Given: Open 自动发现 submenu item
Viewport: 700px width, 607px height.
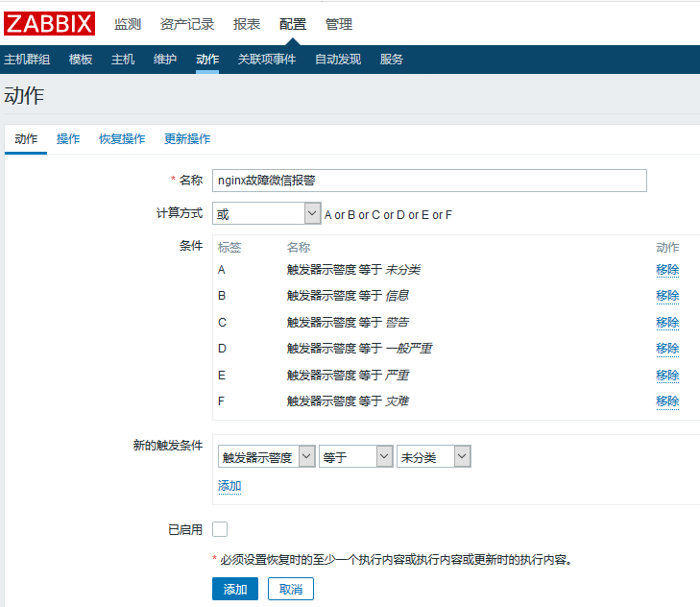Looking at the screenshot, I should (x=338, y=60).
